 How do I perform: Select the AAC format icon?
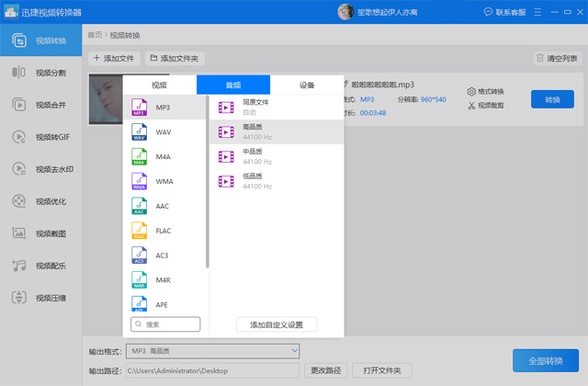click(139, 206)
